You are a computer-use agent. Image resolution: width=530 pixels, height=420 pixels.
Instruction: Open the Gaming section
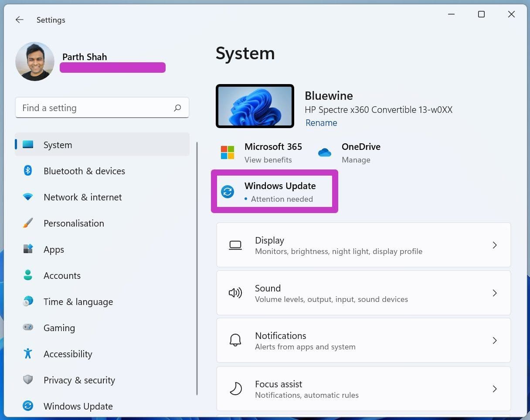coord(102,328)
